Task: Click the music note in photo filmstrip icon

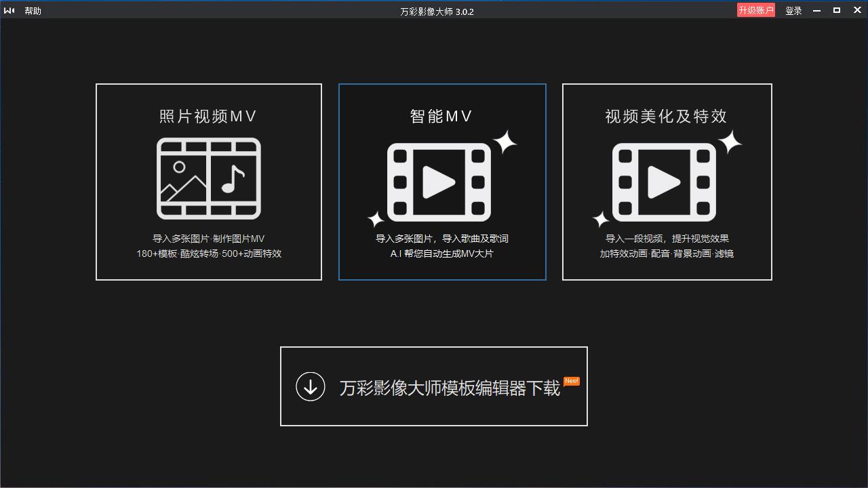Action: [233, 179]
